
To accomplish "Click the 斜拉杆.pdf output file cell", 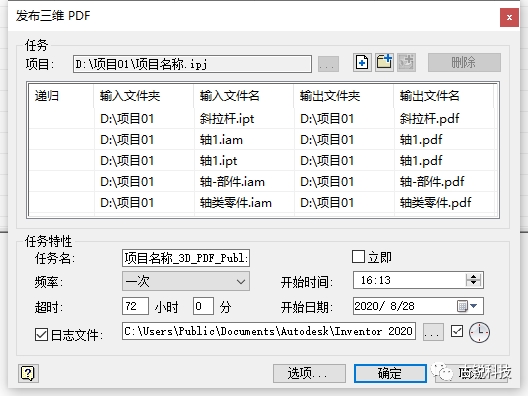I will point(444,119).
